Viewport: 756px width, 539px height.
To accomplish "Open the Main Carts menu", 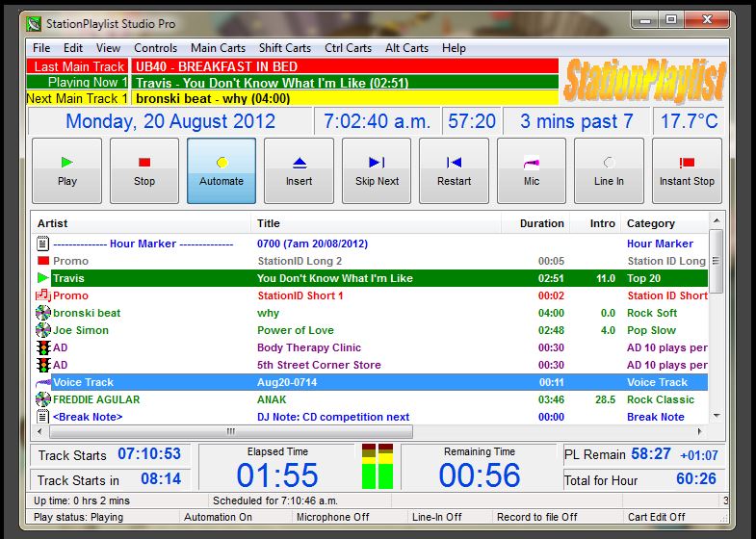I will pos(217,48).
